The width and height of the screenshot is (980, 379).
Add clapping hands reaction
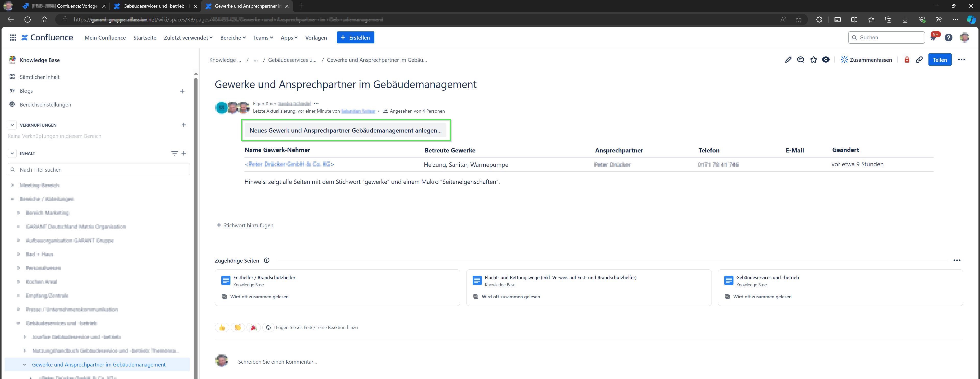pos(238,327)
